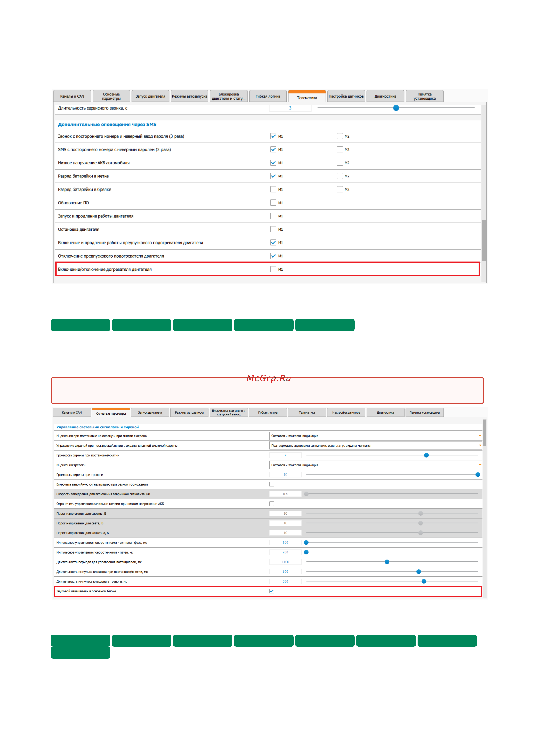535x756 pixels.
Task: Check M2 for 'Звонок с постороннего номера'
Action: [x=340, y=136]
